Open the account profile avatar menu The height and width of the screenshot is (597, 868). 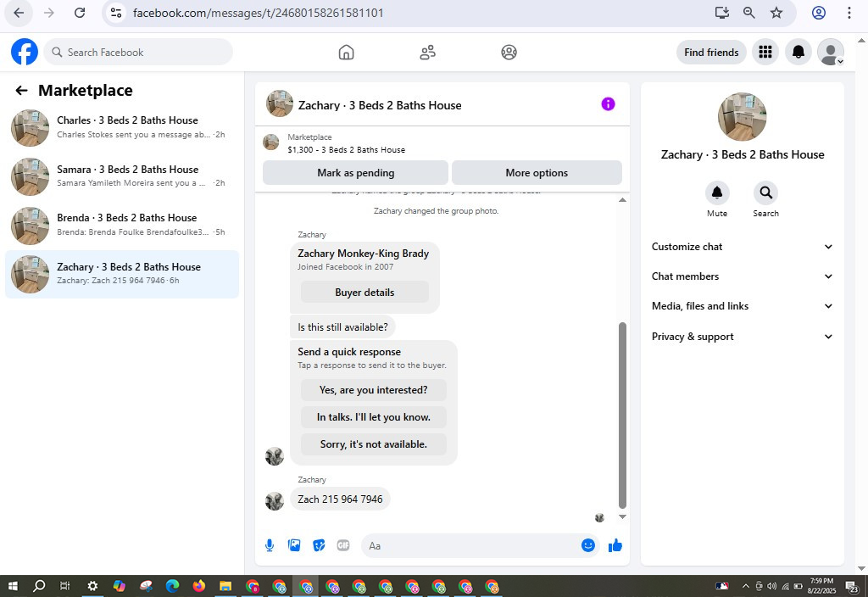(831, 52)
